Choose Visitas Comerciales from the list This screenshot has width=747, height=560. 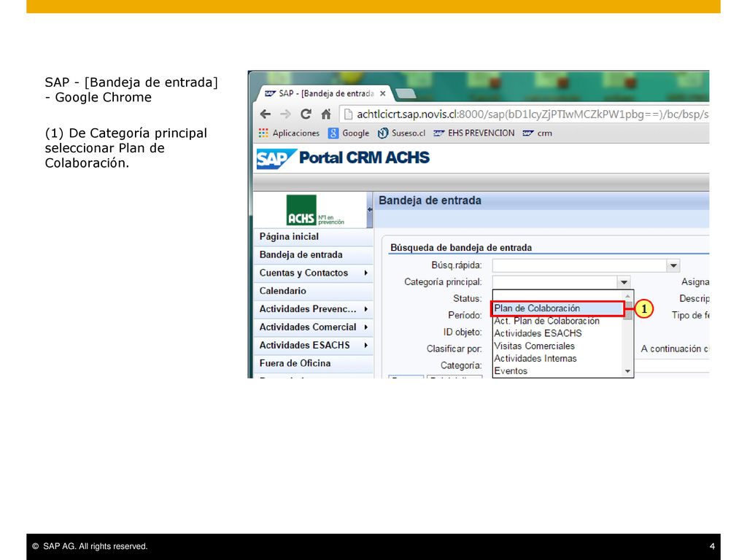(558, 346)
